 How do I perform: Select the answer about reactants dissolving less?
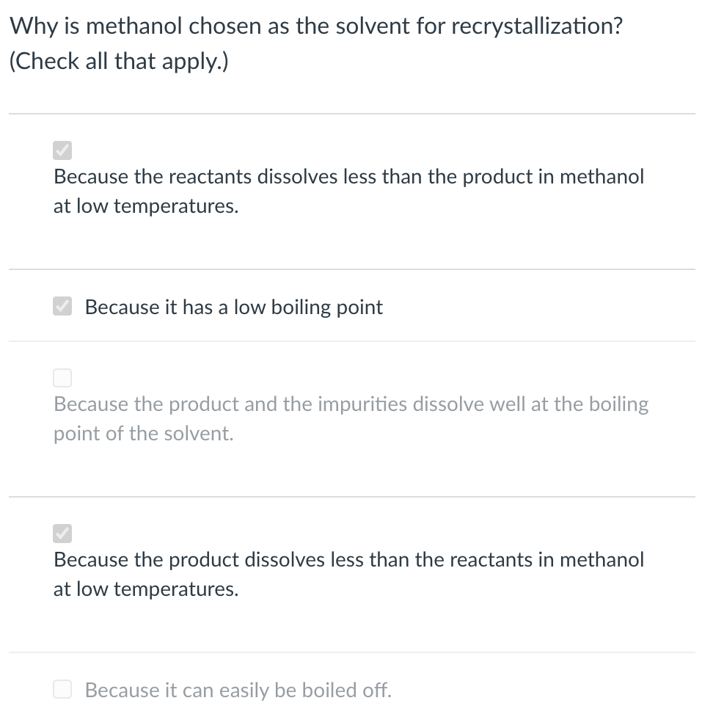point(348,191)
